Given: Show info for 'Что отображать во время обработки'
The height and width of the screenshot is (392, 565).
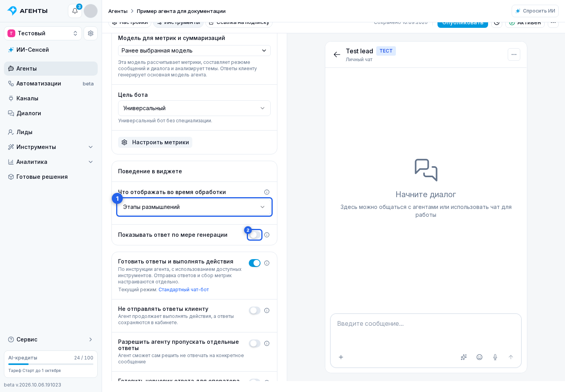Looking at the screenshot, I should point(267,192).
